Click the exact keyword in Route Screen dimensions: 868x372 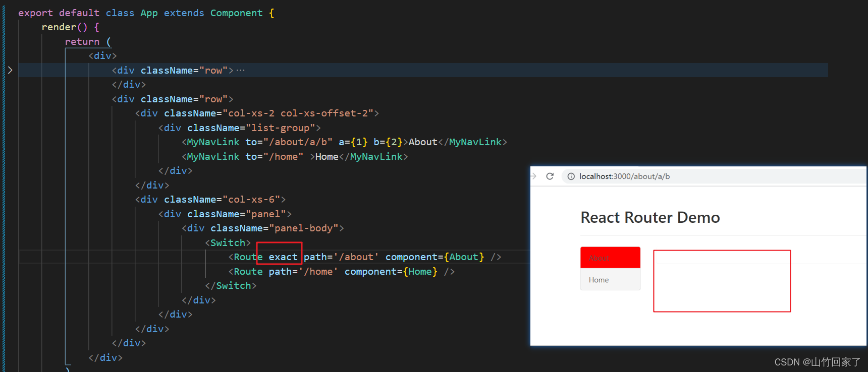coord(283,257)
